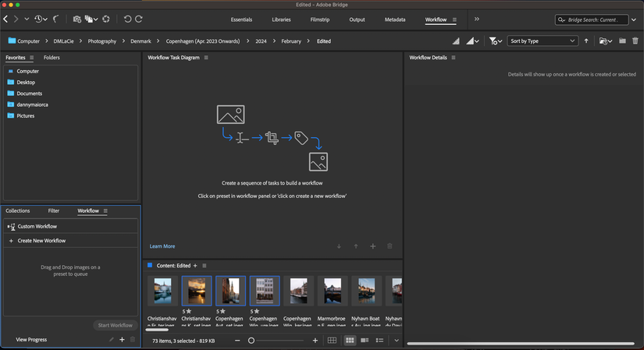Click the trash icon in the path bar

pos(635,41)
